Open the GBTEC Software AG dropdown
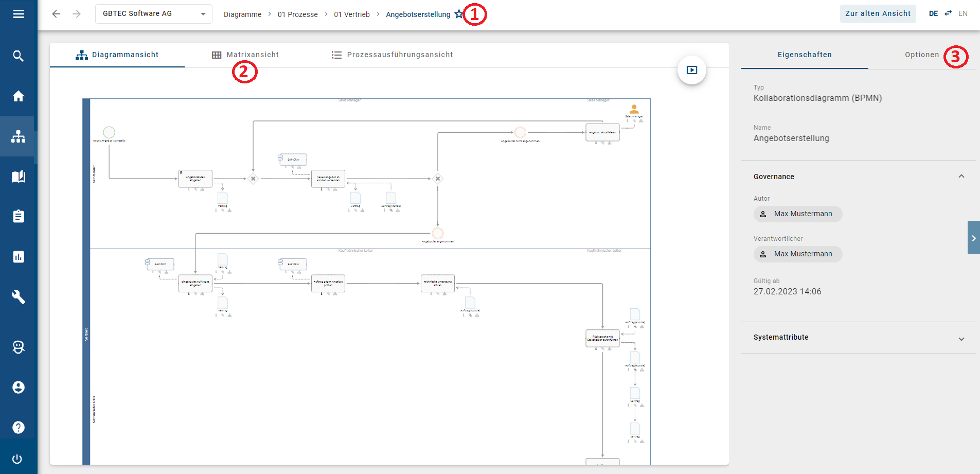This screenshot has width=980, height=474. [153, 14]
